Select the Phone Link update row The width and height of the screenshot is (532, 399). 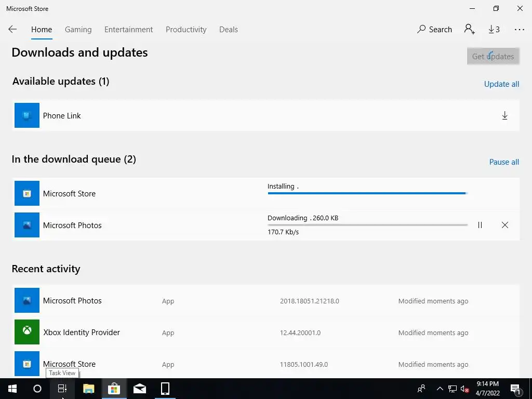point(265,115)
